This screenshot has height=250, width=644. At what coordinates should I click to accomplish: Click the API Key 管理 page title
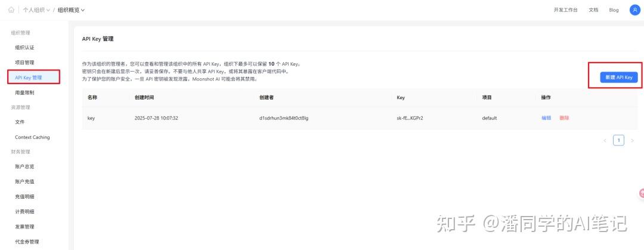tap(98, 39)
